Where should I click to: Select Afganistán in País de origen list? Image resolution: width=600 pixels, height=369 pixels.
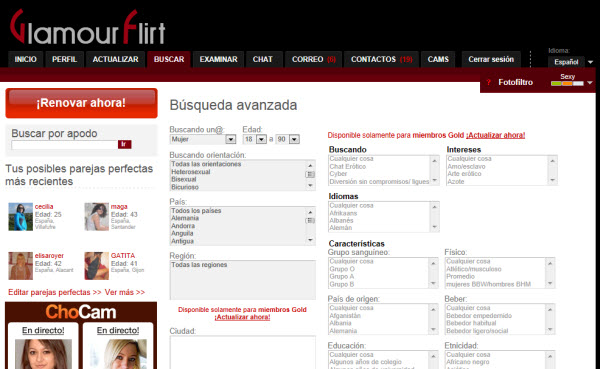click(x=345, y=316)
